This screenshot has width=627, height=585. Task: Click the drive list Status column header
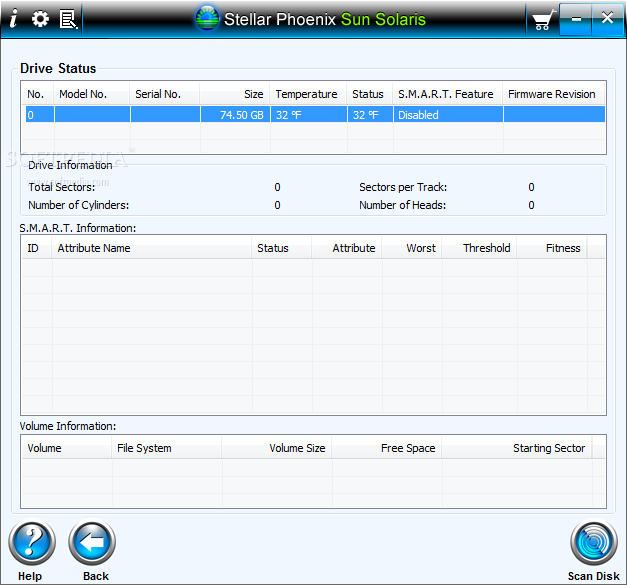[370, 94]
